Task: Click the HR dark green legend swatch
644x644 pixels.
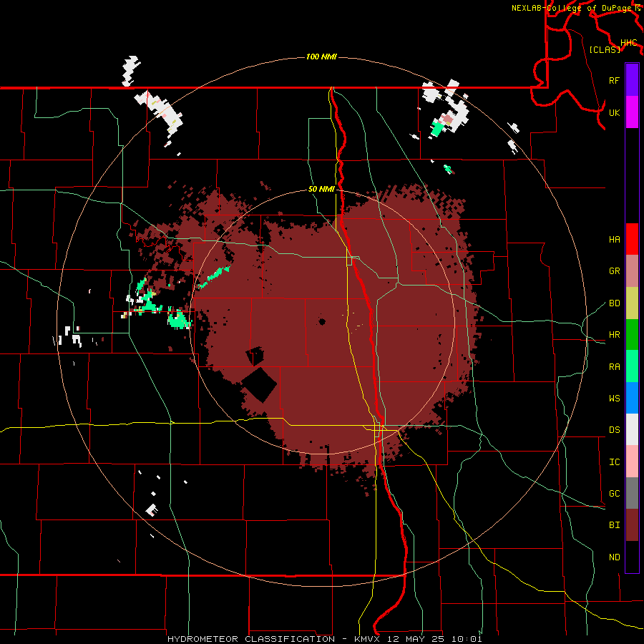Action: coord(632,334)
